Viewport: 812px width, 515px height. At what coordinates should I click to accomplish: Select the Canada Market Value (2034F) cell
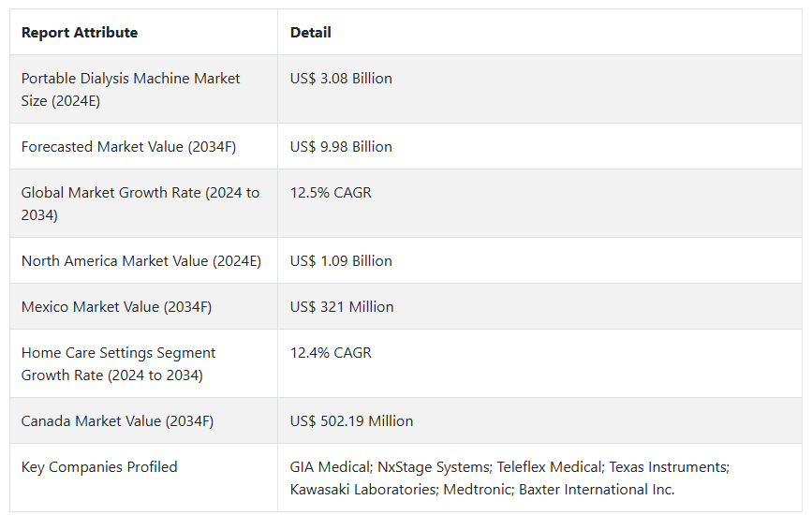click(x=117, y=421)
